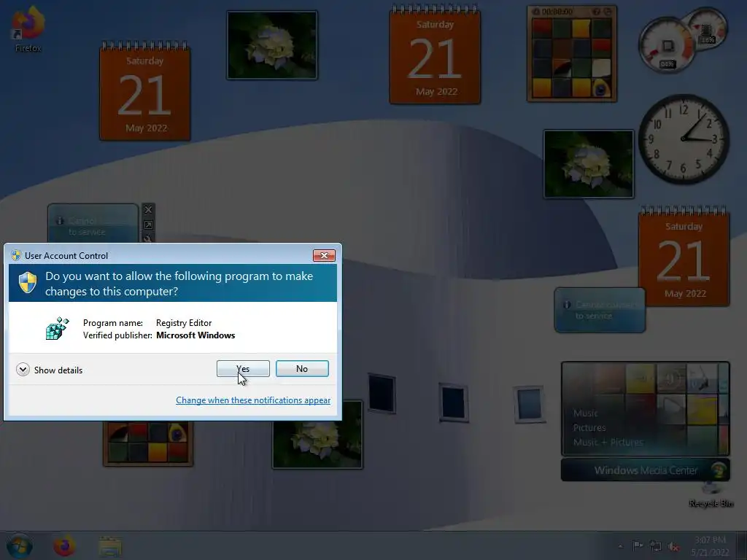
Task: Click the 'Registry Editor' program name text
Action: pos(184,323)
